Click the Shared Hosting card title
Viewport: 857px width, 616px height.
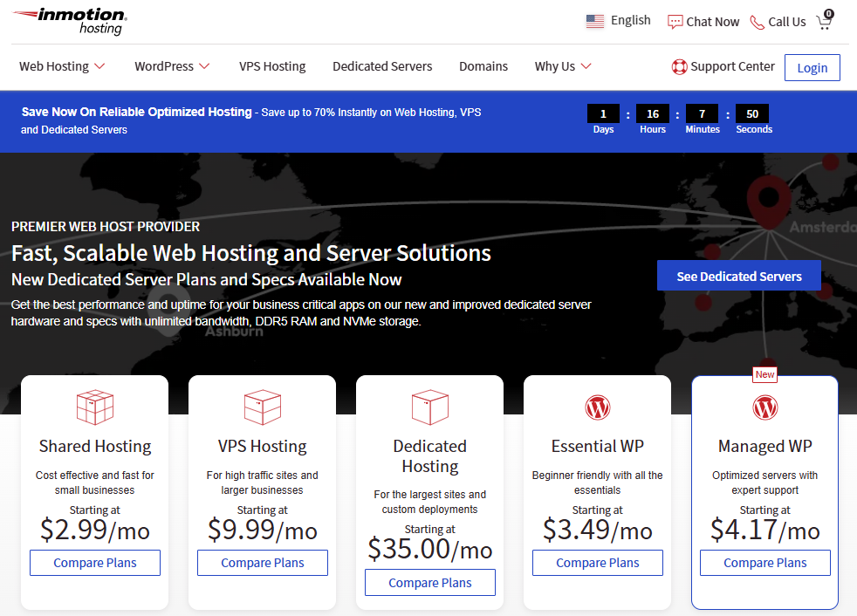(x=95, y=447)
